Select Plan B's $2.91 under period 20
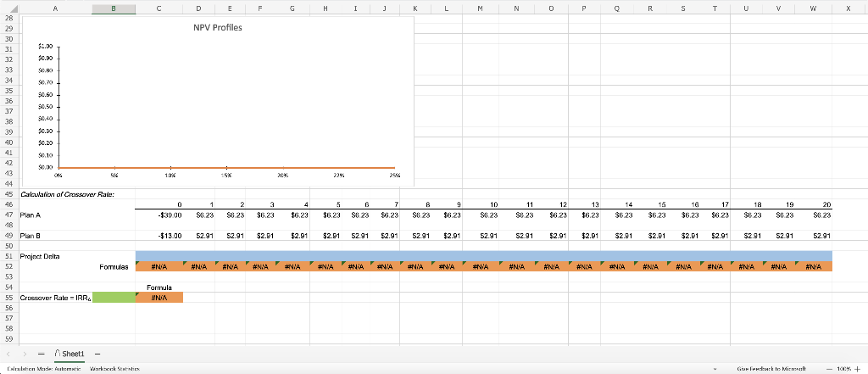Viewport: 868px width, 374px height. (x=813, y=236)
